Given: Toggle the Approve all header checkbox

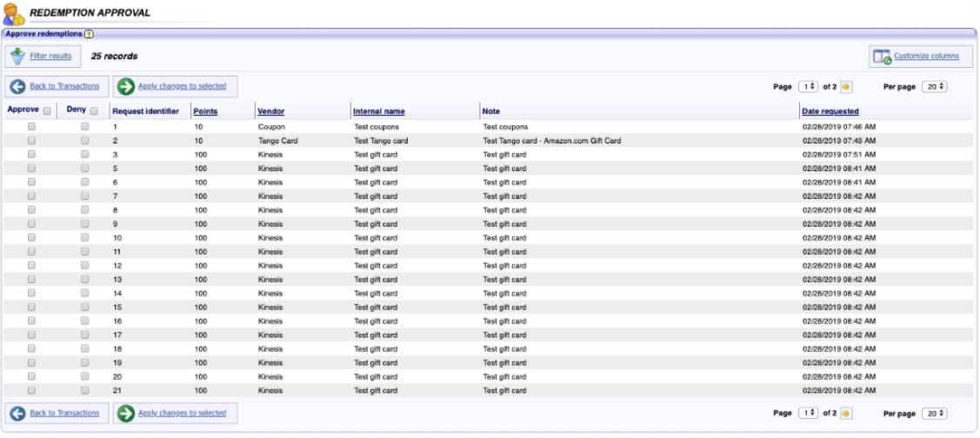Looking at the screenshot, I should click(47, 111).
